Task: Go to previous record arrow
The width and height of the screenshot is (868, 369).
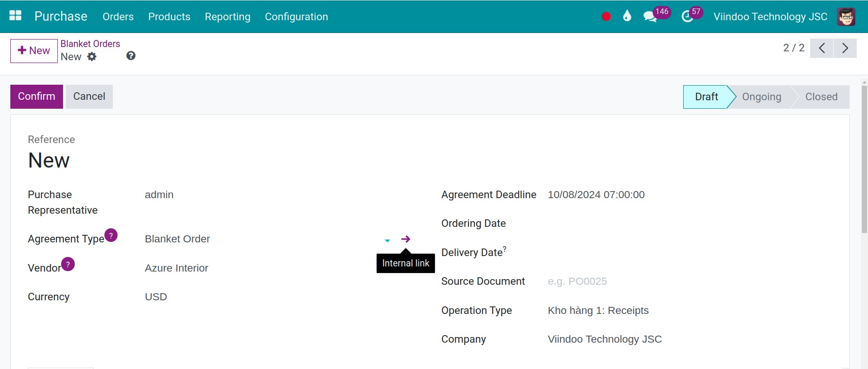Action: (822, 48)
